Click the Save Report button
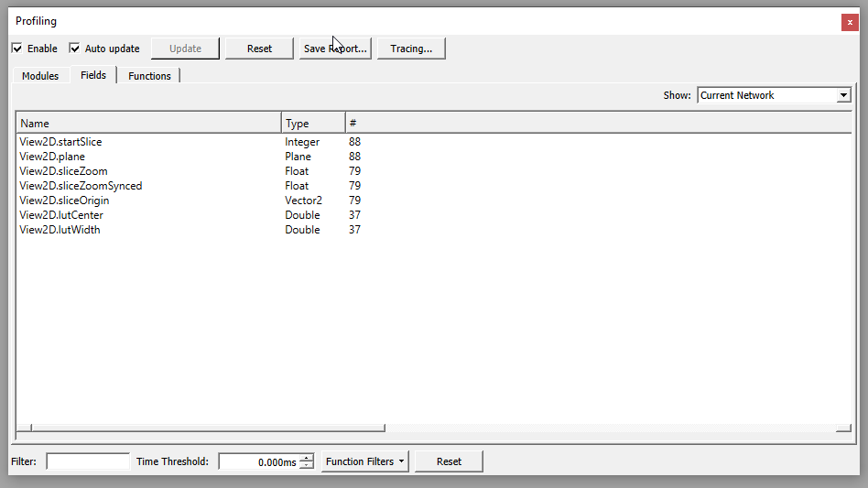The image size is (868, 488). click(335, 49)
